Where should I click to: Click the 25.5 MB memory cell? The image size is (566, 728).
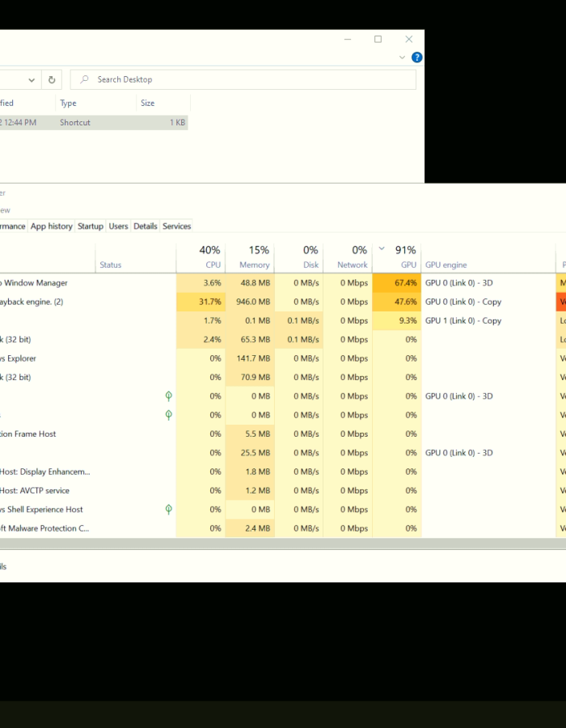(x=250, y=453)
